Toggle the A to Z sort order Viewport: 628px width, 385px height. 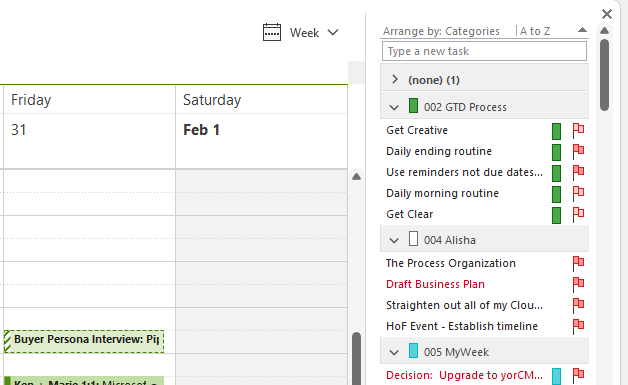pos(535,31)
